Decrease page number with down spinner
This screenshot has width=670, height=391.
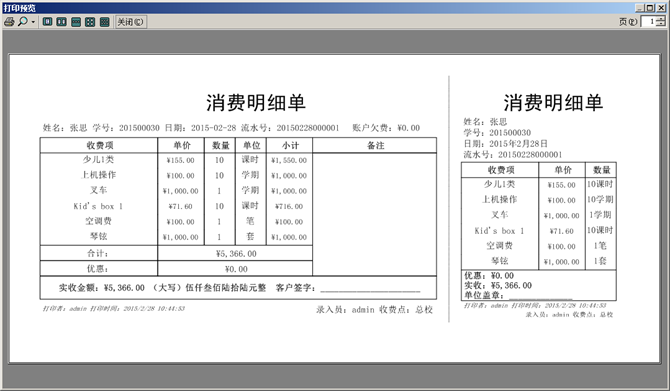(661, 24)
